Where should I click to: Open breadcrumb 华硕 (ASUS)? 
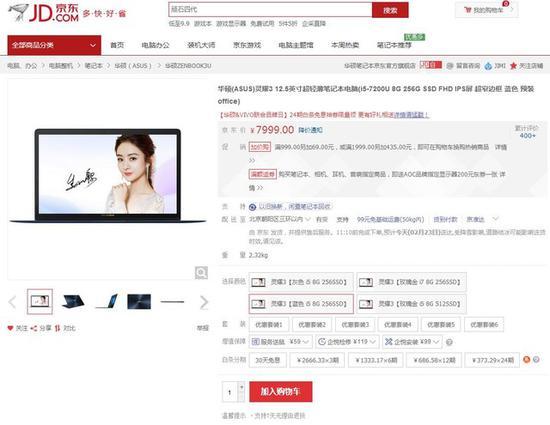pos(133,66)
